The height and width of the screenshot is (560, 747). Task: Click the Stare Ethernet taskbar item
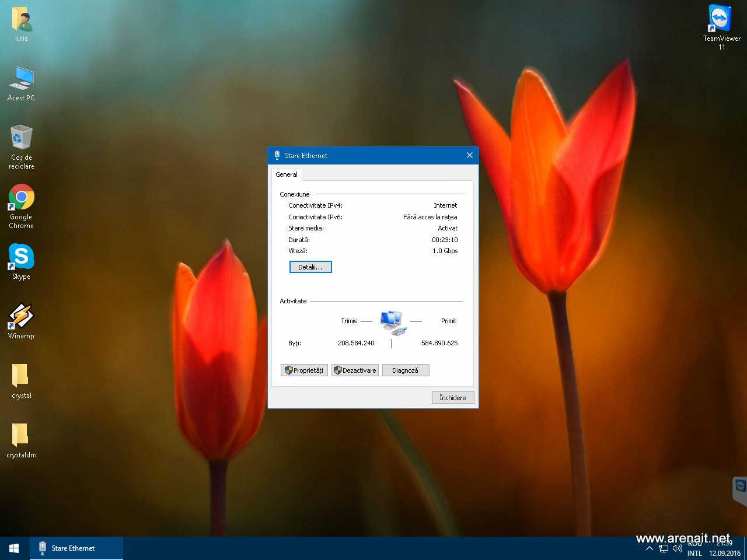[76, 548]
